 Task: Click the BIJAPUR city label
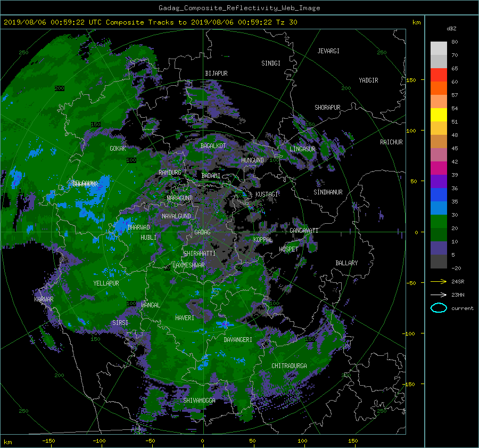[216, 74]
